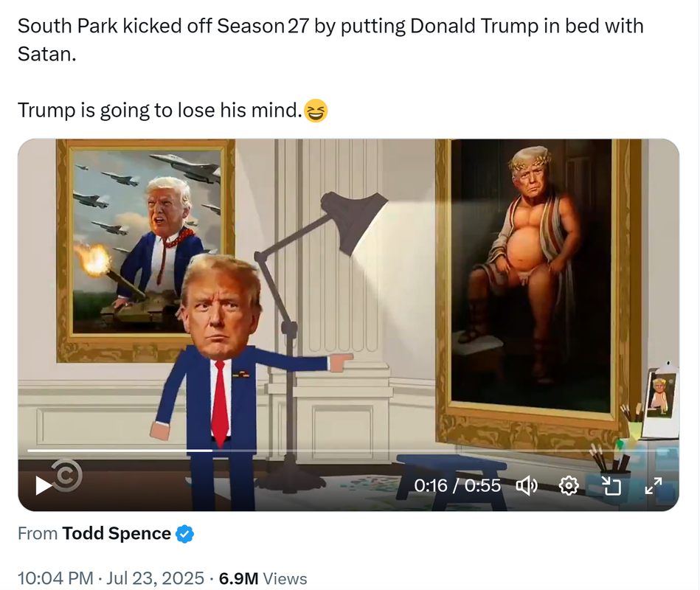
Task: Click the Comedy Central logo watermark
Action: point(66,476)
